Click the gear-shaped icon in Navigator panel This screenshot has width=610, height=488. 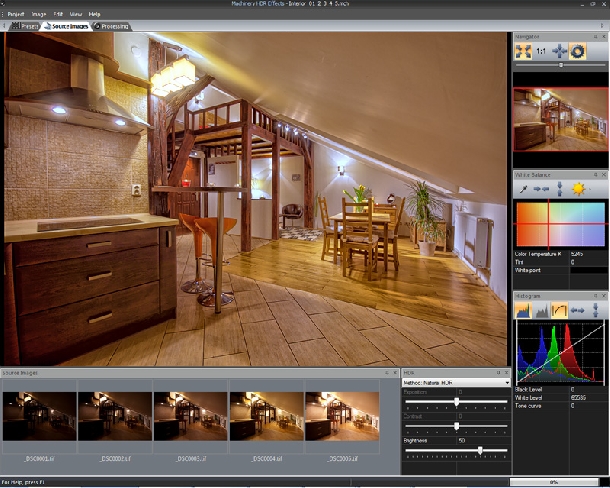tap(577, 50)
